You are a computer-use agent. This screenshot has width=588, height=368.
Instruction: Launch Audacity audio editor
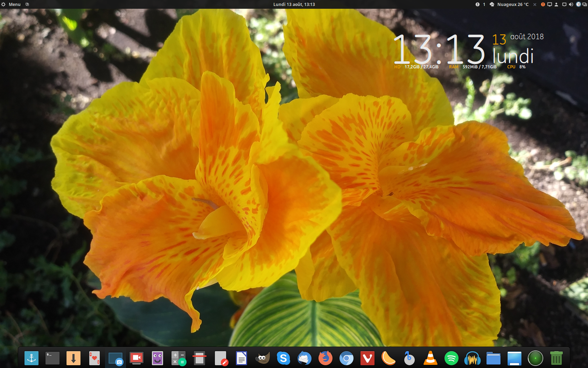[x=472, y=358]
